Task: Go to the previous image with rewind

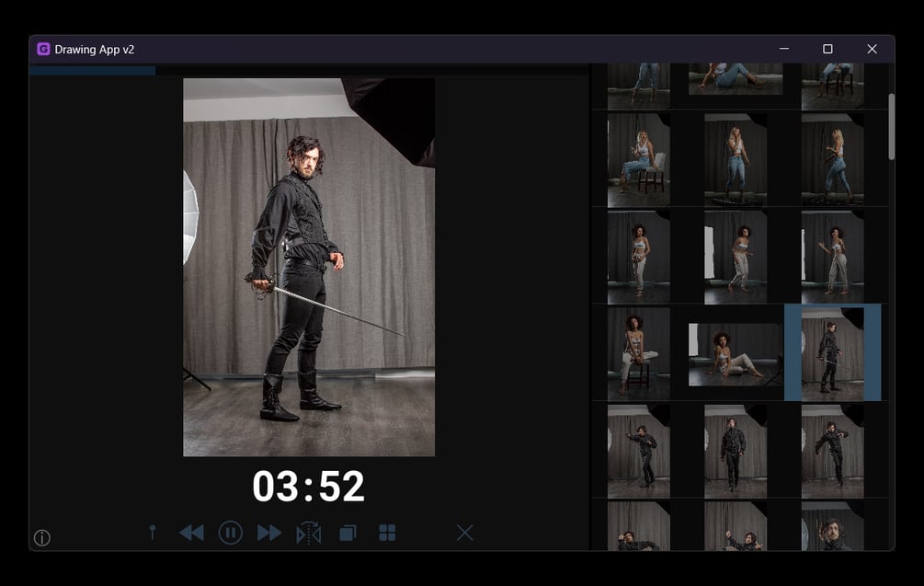Action: pyautogui.click(x=191, y=533)
